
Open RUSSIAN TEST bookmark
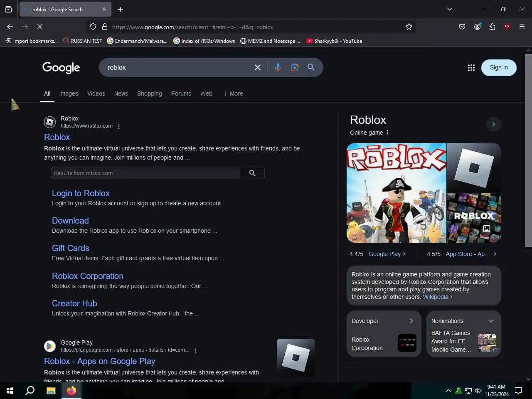tap(82, 41)
